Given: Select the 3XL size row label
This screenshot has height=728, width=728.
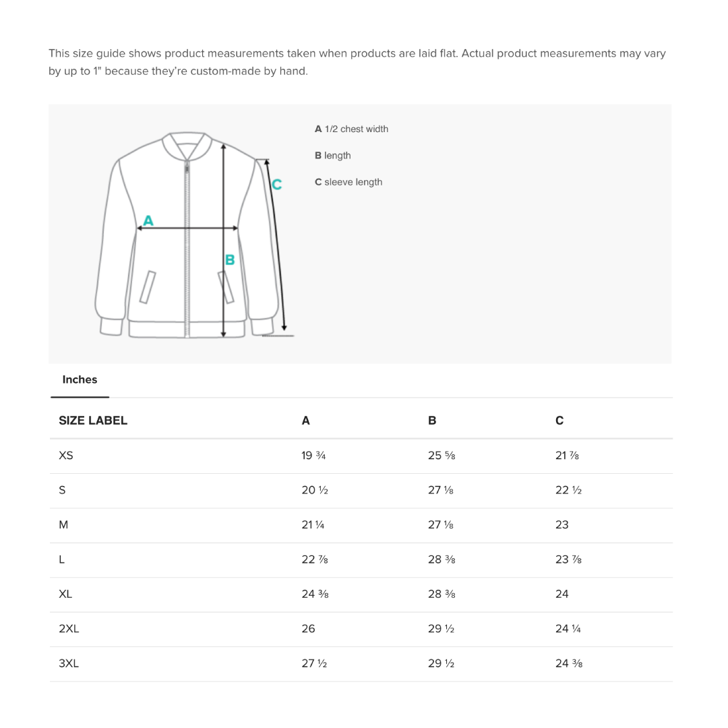Looking at the screenshot, I should (69, 663).
